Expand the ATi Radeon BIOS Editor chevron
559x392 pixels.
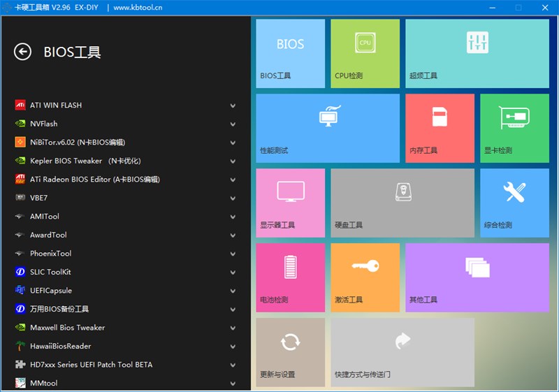point(233,180)
